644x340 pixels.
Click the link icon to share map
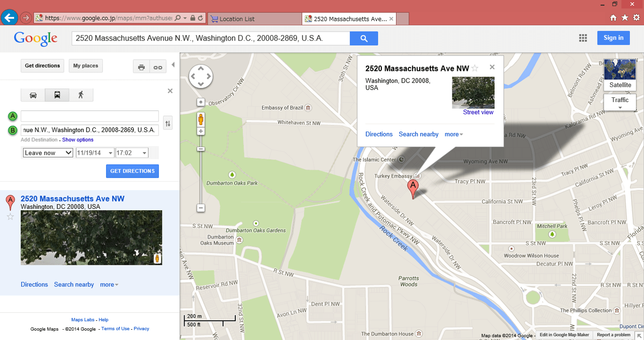coord(158,67)
